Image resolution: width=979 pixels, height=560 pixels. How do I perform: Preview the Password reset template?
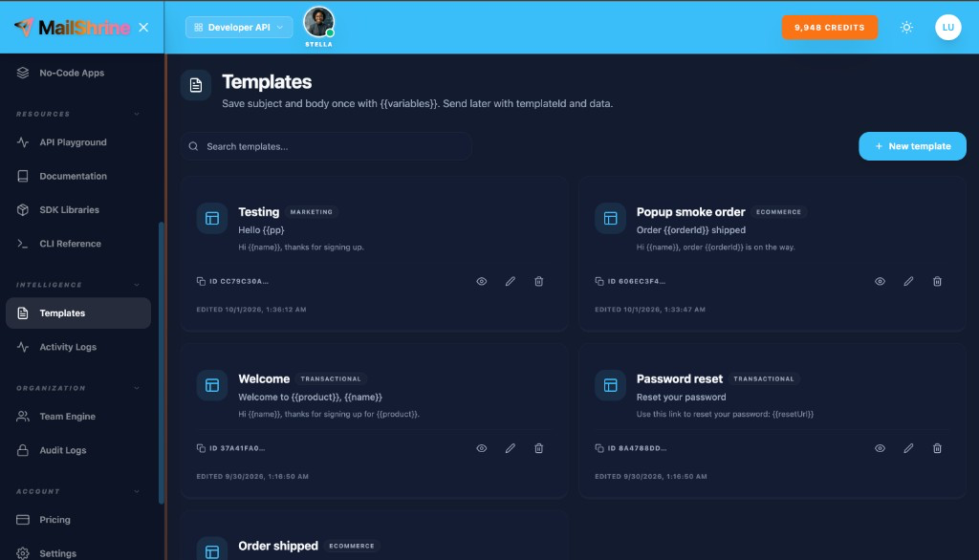880,448
